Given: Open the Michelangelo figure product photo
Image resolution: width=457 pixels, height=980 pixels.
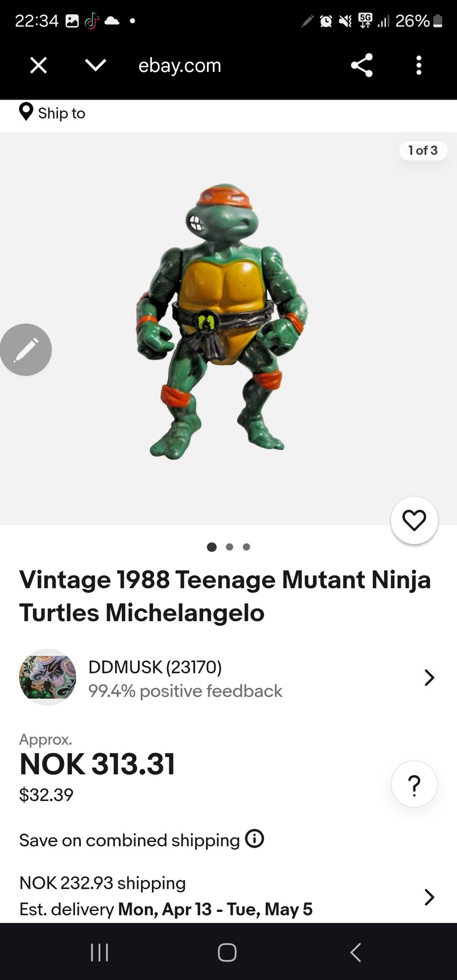Looking at the screenshot, I should click(x=221, y=321).
